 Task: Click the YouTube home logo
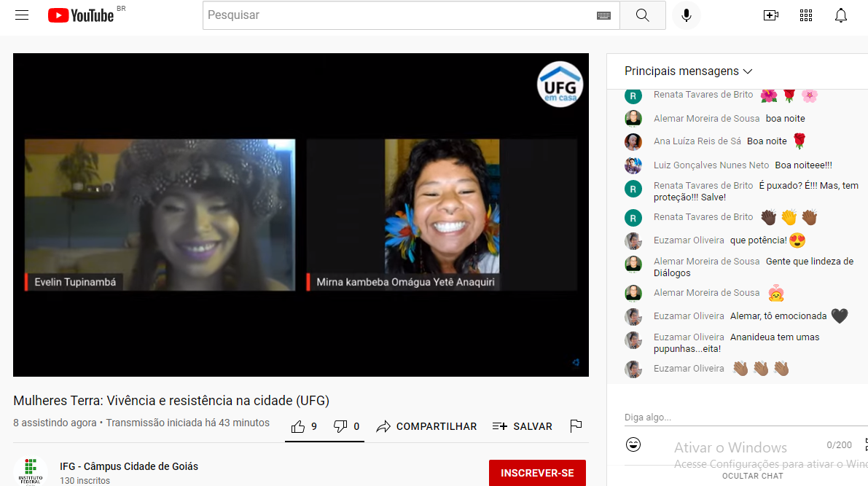[81, 15]
